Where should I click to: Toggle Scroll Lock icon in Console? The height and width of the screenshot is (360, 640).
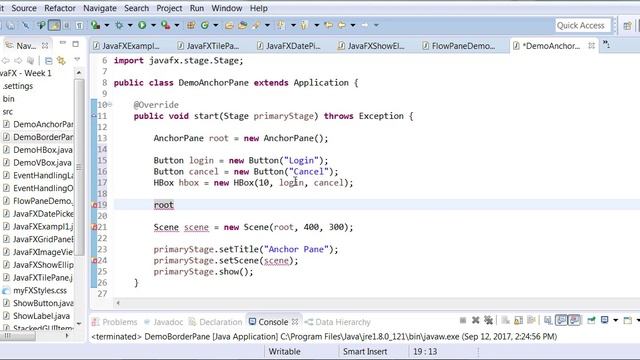(518, 320)
